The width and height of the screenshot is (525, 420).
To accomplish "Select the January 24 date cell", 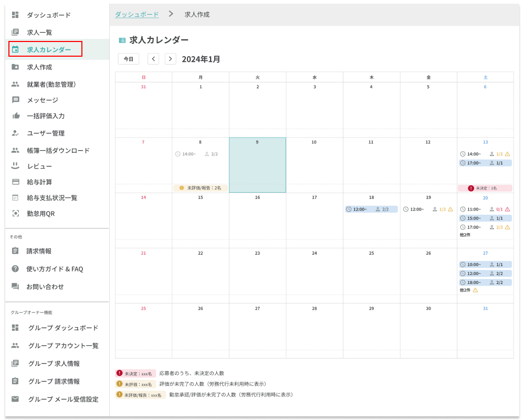I will (314, 275).
